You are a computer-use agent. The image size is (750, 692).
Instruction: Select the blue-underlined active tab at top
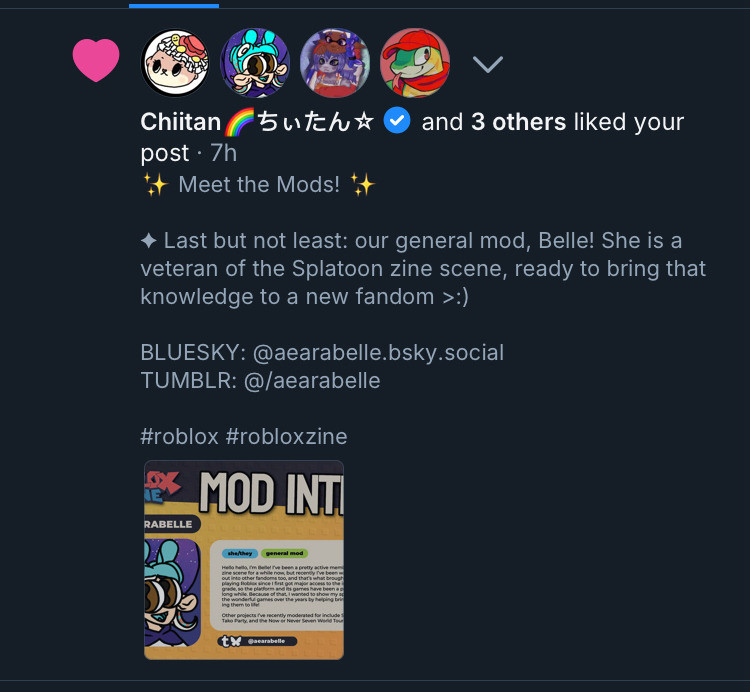173,4
